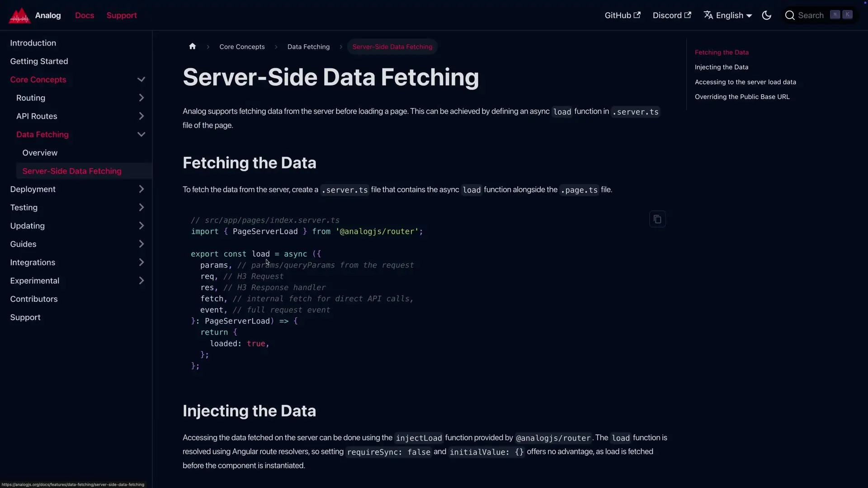This screenshot has height=488, width=868.
Task: Click the Injecting the Data heading
Action: tap(249, 411)
